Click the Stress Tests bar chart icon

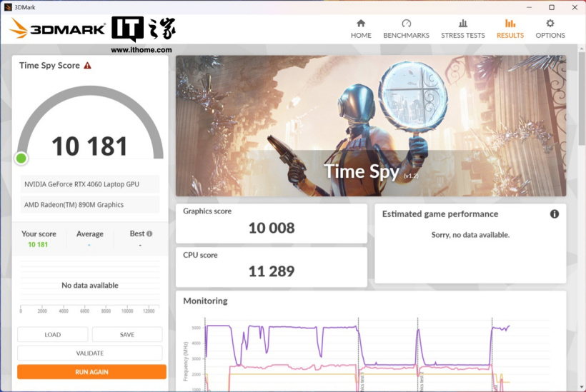point(462,24)
